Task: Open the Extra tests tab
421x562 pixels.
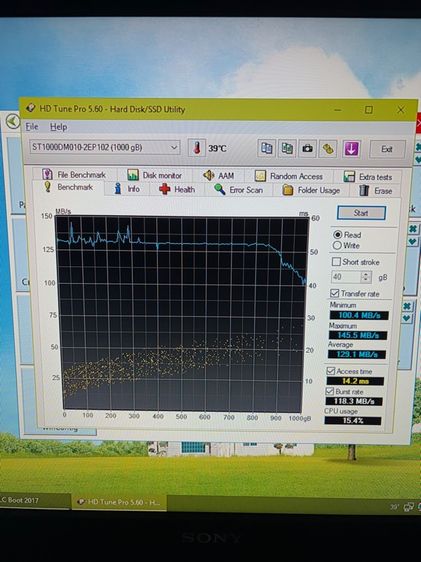Action: click(368, 177)
